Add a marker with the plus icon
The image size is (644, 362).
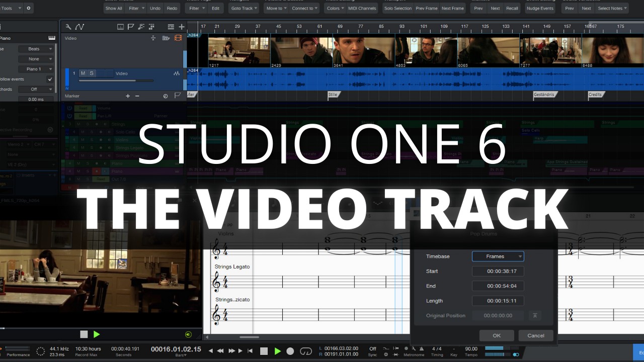(128, 96)
